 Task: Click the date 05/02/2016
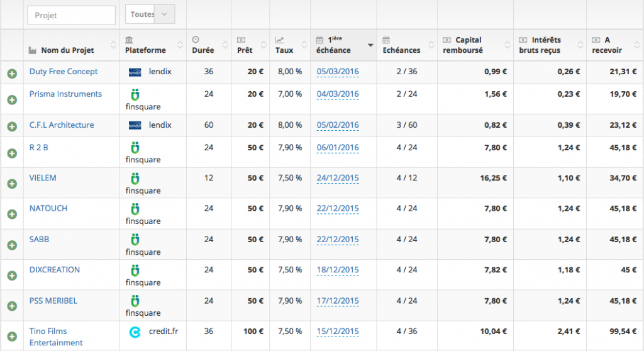[x=338, y=125]
